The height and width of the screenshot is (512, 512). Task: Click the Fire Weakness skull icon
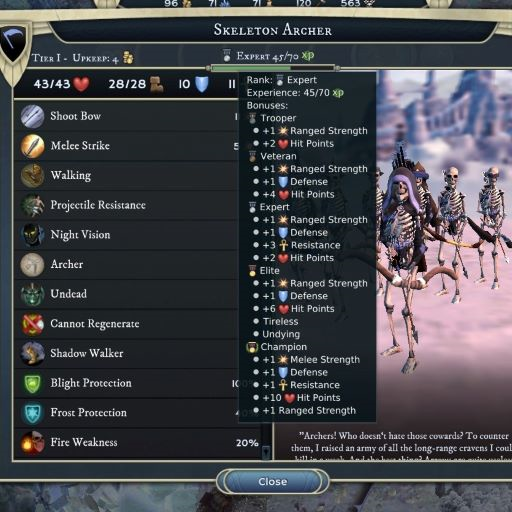32,442
